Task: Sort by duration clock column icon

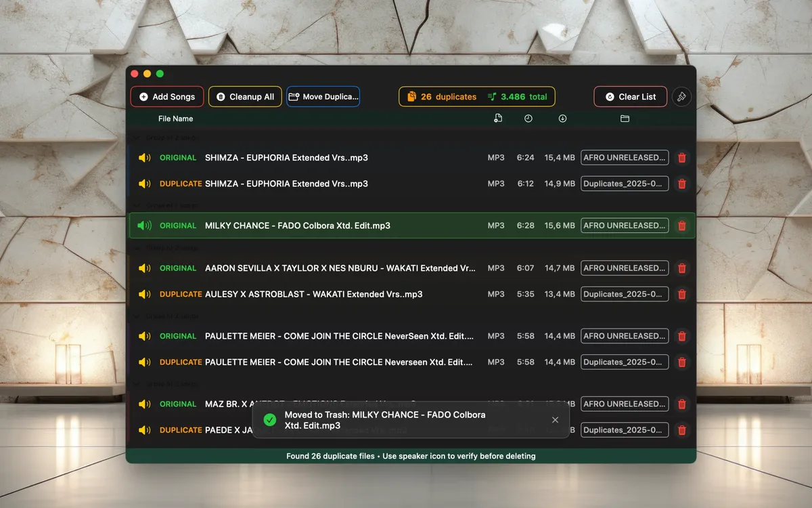Action: point(528,119)
